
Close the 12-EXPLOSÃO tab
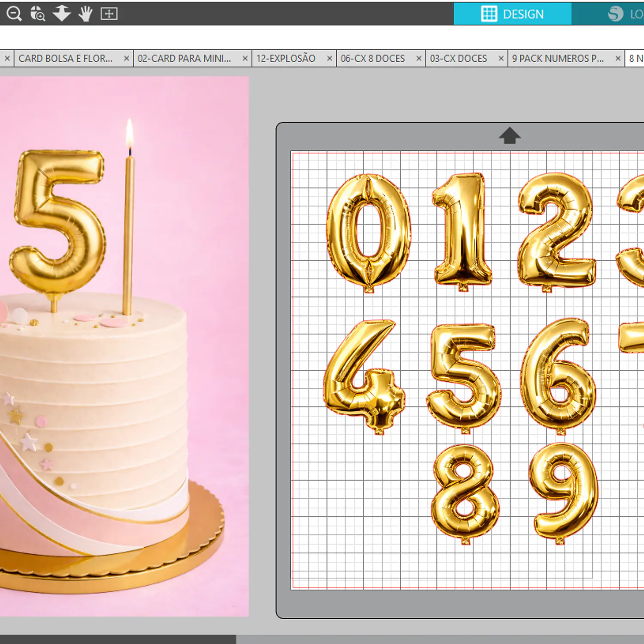(x=330, y=58)
